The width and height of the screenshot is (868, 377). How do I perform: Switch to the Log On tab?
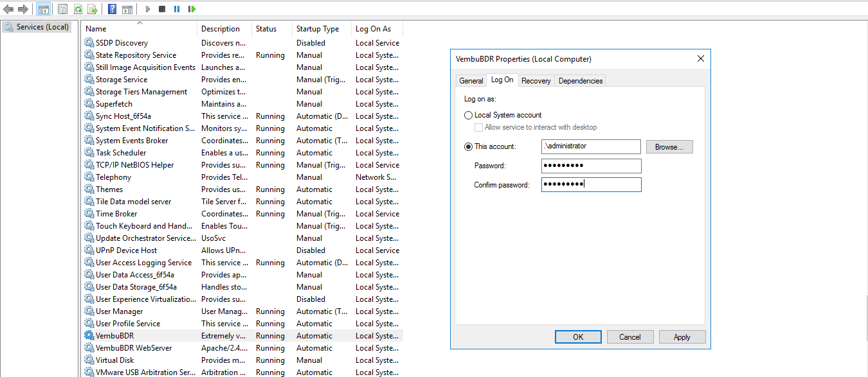click(502, 80)
